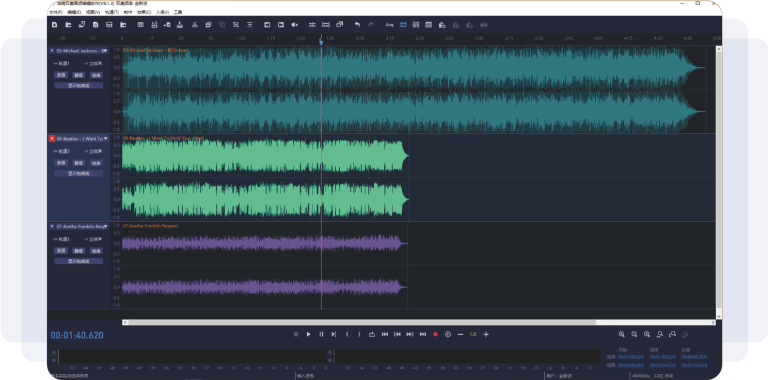Decrease playback speed with the minus button
768x380 pixels.
click(460, 334)
